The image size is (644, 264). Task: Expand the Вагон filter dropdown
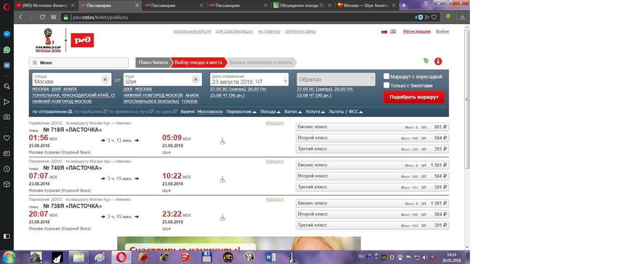click(293, 112)
